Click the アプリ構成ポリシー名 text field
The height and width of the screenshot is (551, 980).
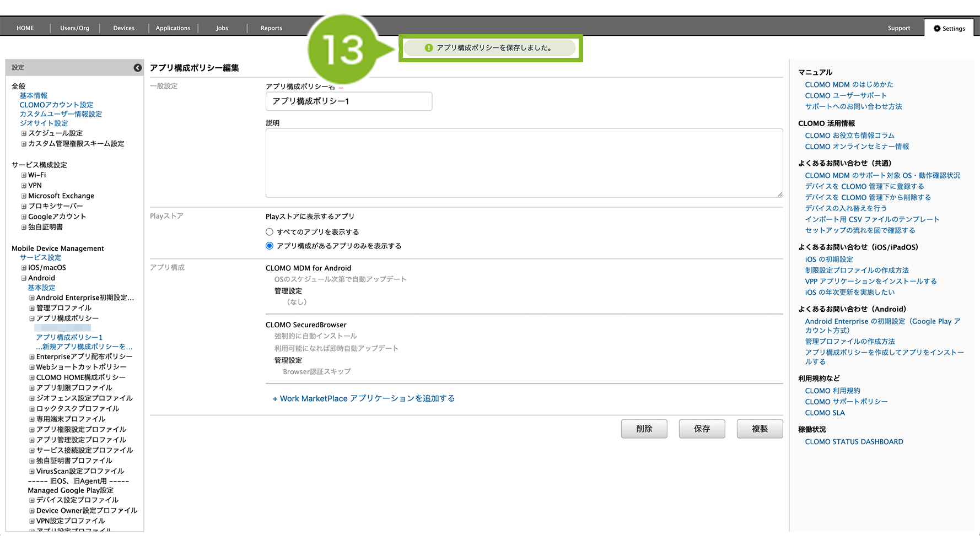tap(348, 101)
